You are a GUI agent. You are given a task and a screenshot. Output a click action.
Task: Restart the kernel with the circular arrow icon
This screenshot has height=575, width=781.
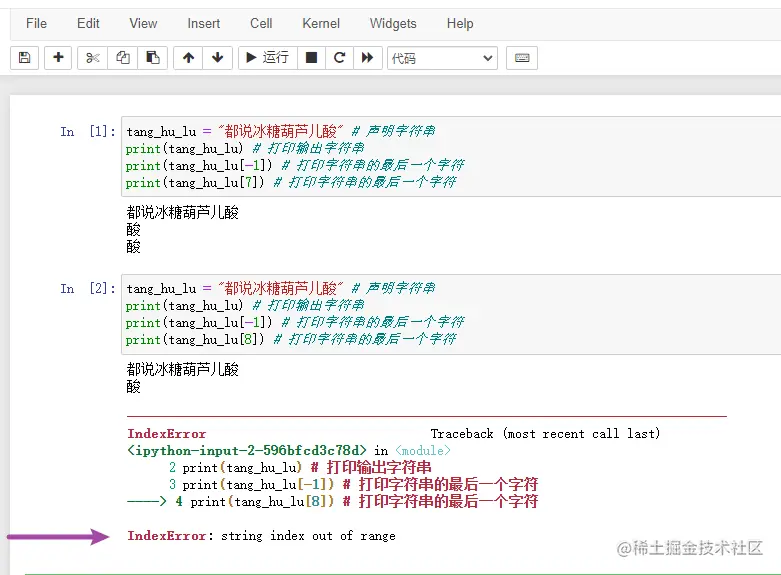340,58
